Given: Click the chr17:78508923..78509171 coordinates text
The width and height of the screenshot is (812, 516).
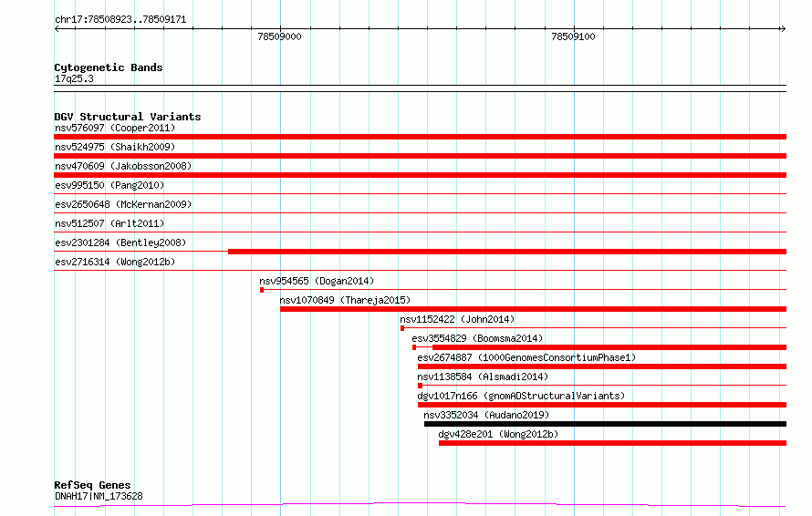Looking at the screenshot, I should tap(120, 19).
